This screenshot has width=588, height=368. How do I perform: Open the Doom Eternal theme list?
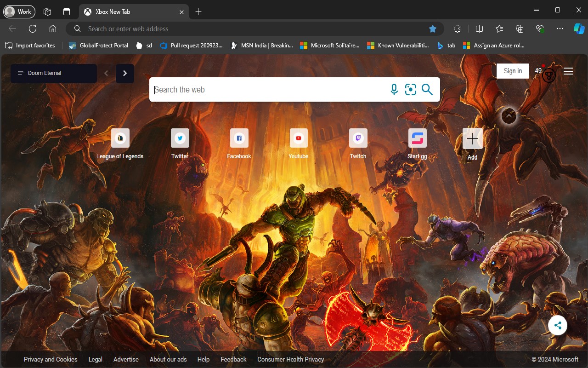pyautogui.click(x=54, y=73)
